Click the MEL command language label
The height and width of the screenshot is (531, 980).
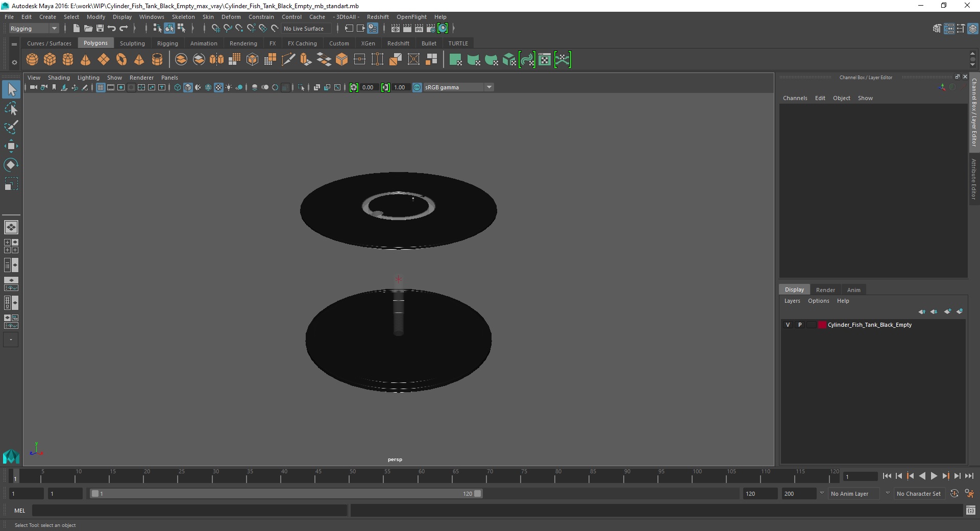19,511
